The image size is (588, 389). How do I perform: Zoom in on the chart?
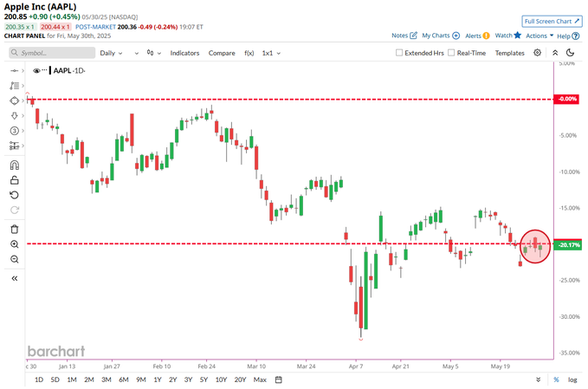14,244
